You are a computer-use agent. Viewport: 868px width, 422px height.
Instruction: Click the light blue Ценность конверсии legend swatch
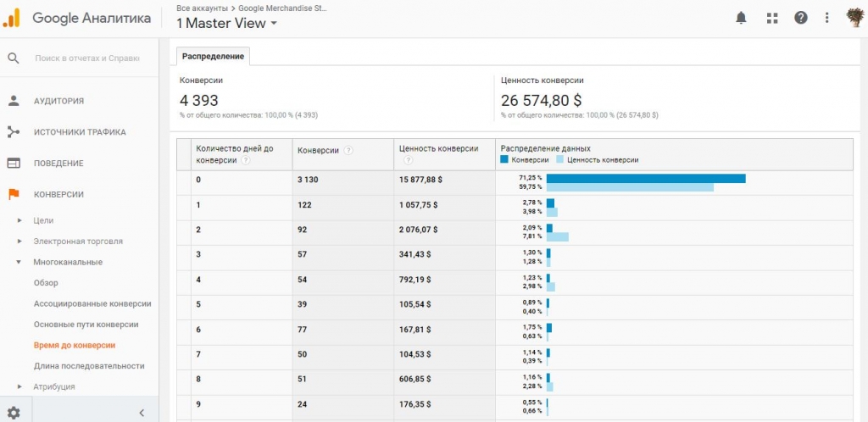click(559, 160)
